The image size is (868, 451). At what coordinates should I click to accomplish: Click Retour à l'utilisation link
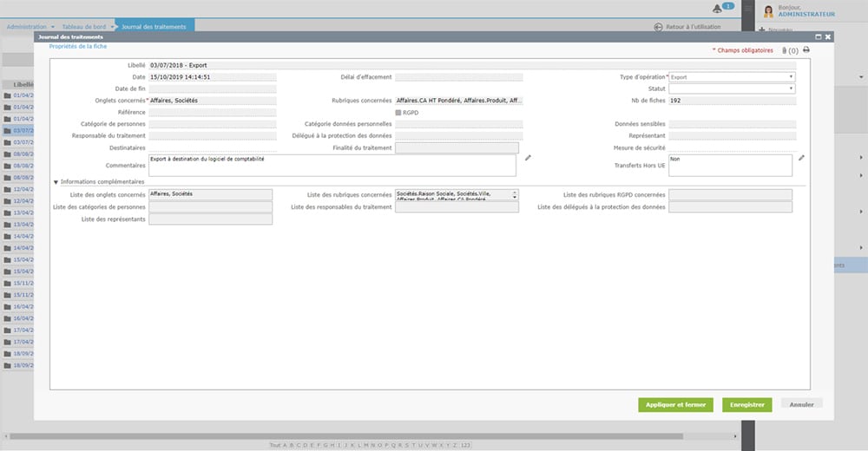tap(693, 27)
